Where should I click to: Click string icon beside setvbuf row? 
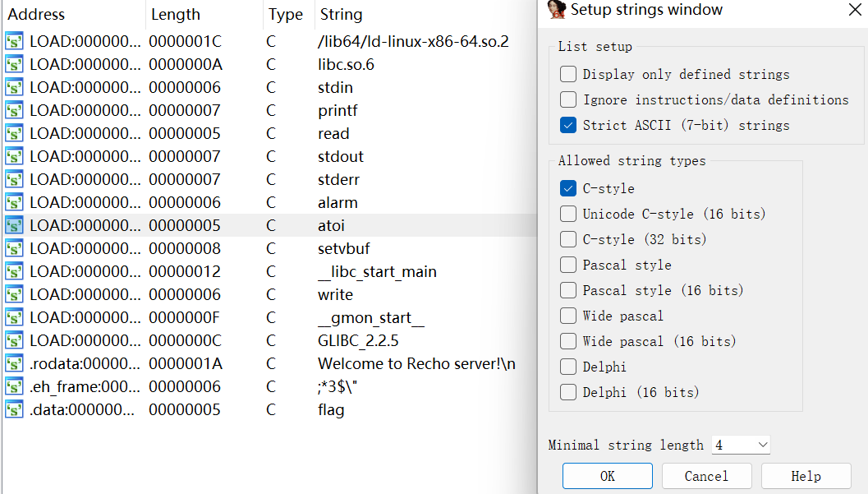tap(15, 249)
